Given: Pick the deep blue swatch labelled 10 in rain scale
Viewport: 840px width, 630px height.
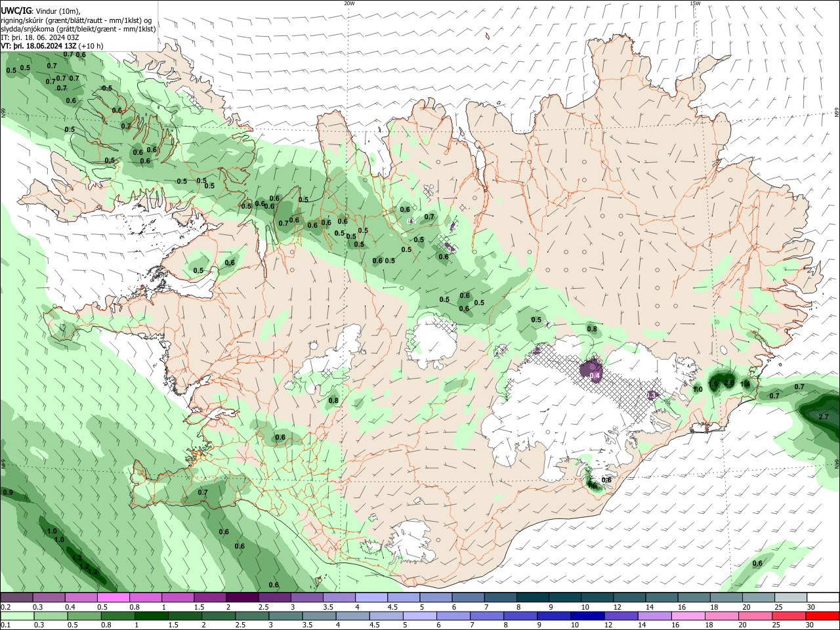Looking at the screenshot, I should (x=587, y=616).
